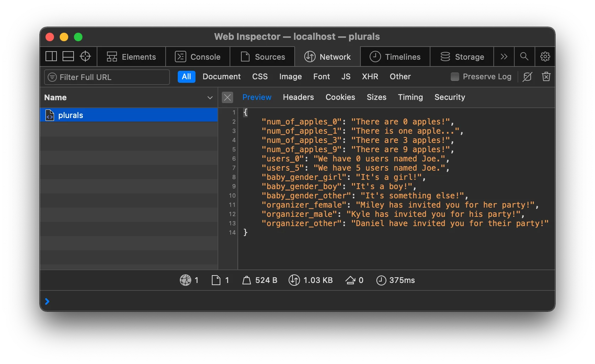Filter requests by CSS type
Image resolution: width=595 pixels, height=364 pixels.
[260, 77]
